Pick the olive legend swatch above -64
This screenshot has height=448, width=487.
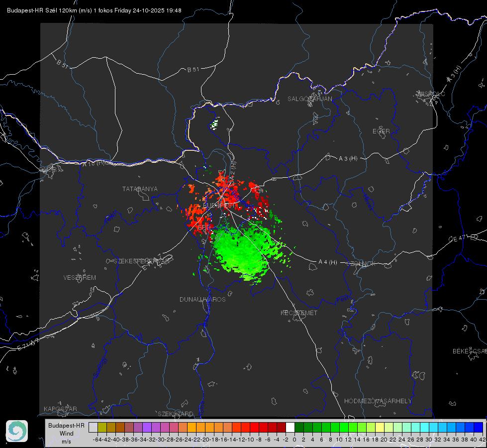coord(102,428)
